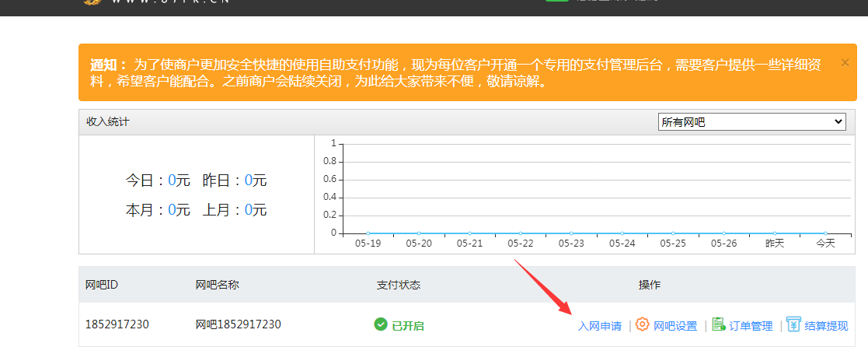Click the name cell 网吧1852917230
Screen dimensions: 868x347
238,324
